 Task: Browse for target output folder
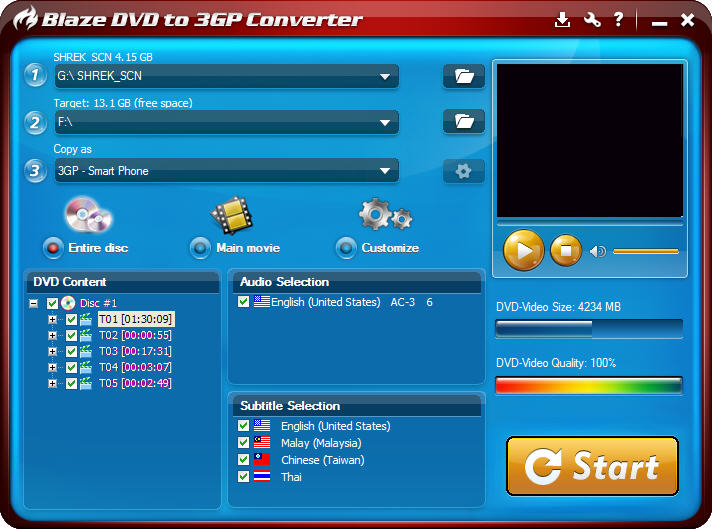click(x=463, y=121)
